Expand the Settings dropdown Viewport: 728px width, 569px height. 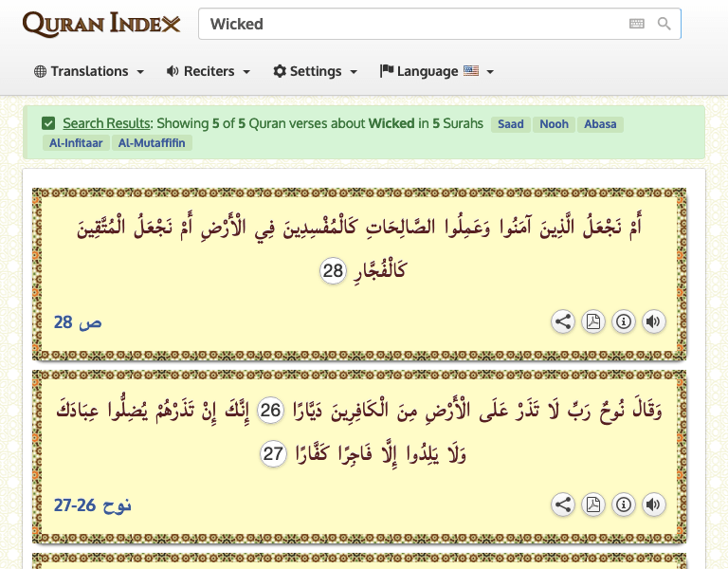315,71
